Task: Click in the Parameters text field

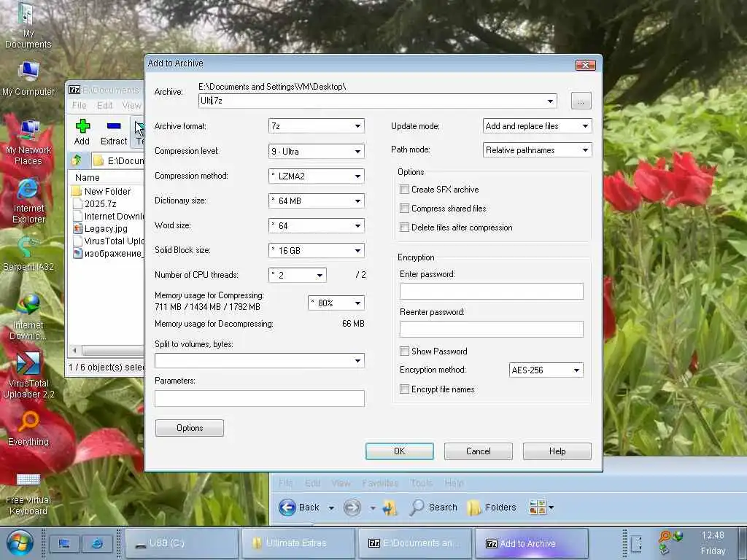Action: 260,398
